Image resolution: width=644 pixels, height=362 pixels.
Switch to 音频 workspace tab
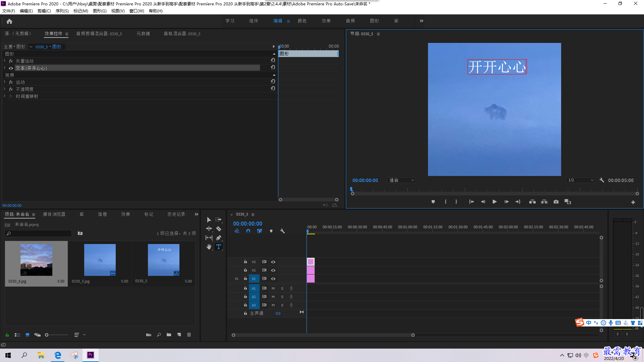tap(350, 21)
